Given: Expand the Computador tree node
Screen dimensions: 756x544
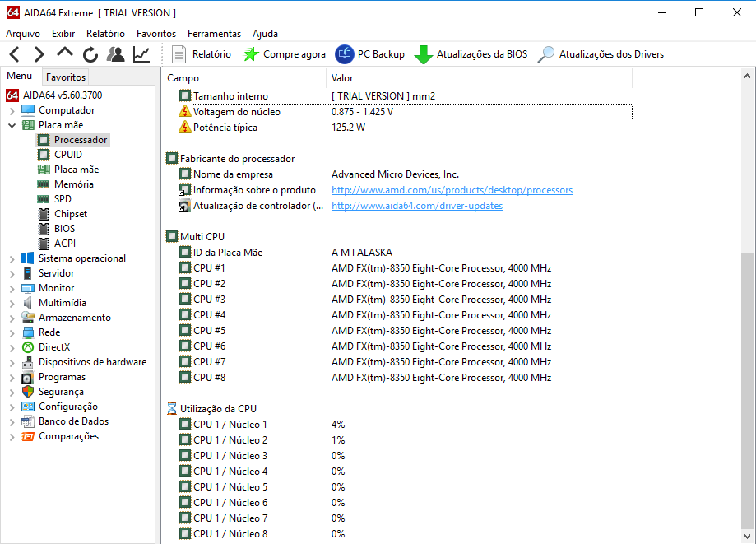Looking at the screenshot, I should tap(12, 110).
